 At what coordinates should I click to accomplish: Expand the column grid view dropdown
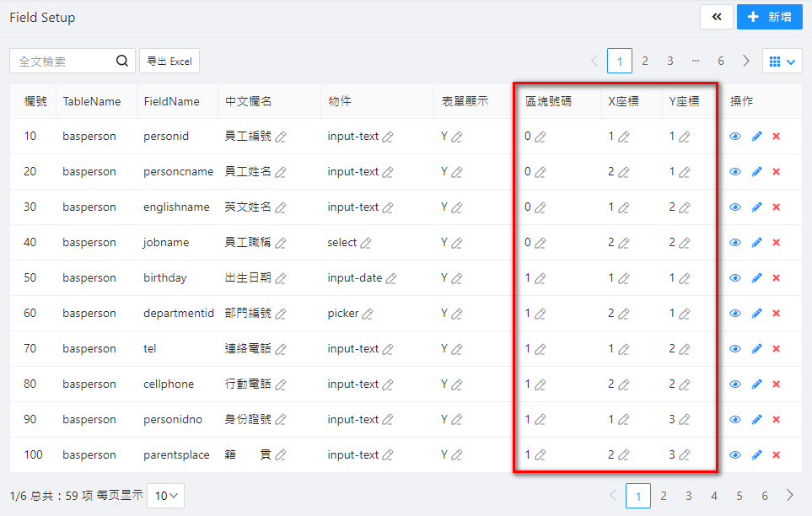(782, 61)
